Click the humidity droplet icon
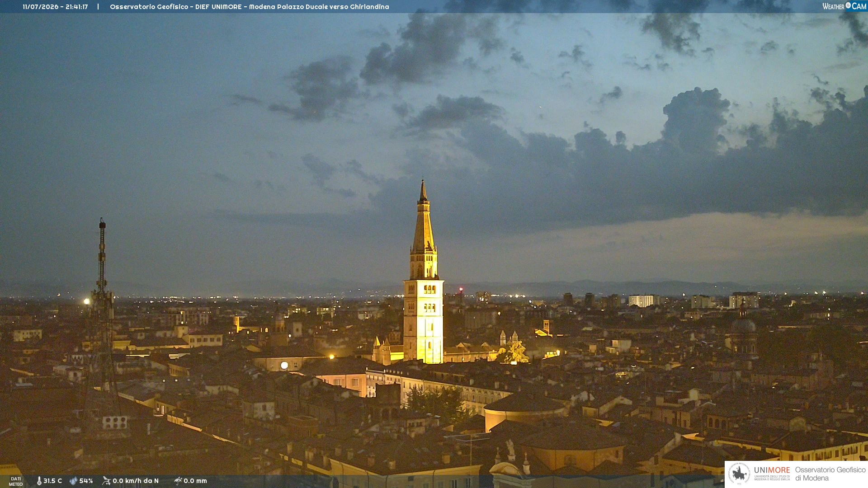Viewport: 868px width, 488px height. [73, 481]
